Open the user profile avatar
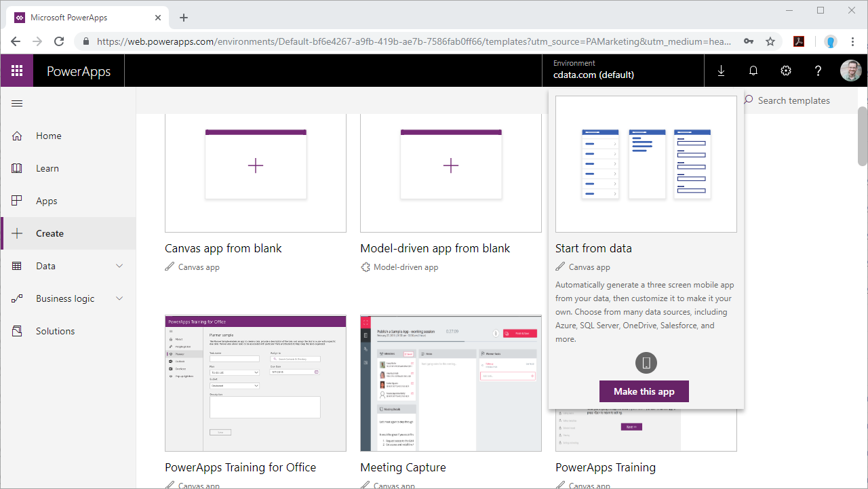Viewport: 868px width, 489px height. click(x=851, y=71)
